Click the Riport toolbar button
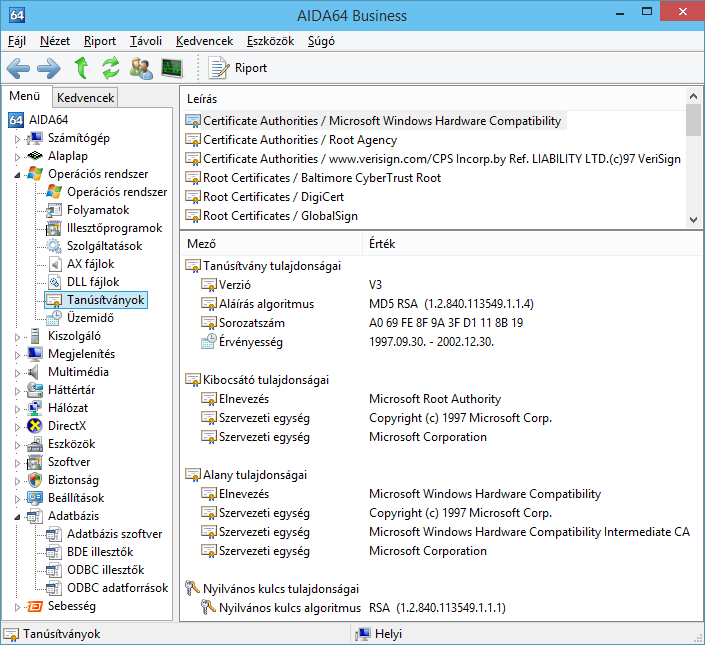 pyautogui.click(x=237, y=68)
